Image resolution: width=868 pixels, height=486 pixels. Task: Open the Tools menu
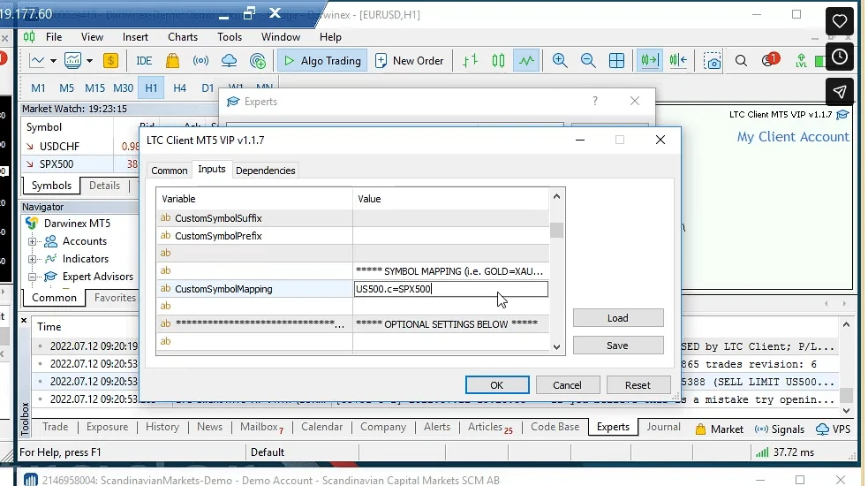click(x=230, y=37)
